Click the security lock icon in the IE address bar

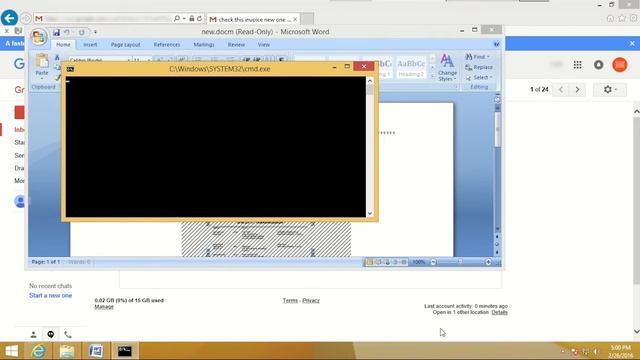192,18
